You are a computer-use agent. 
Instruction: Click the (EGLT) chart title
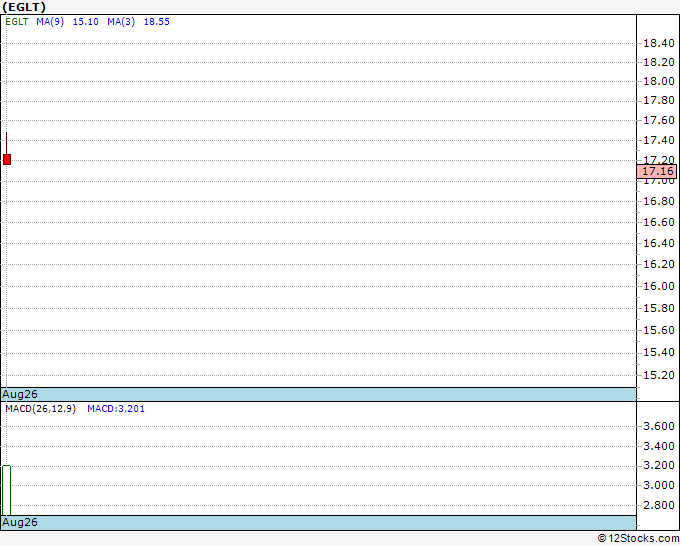point(24,7)
